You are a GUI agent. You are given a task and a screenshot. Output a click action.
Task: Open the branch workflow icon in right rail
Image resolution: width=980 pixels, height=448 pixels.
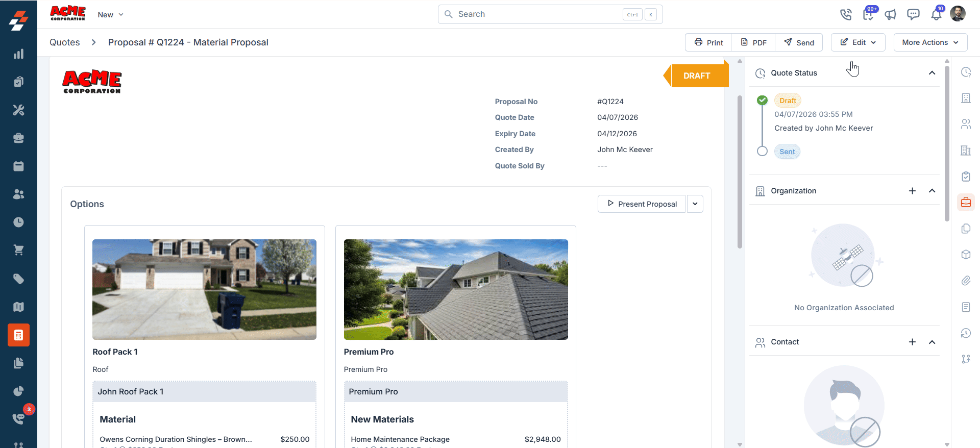[966, 359]
